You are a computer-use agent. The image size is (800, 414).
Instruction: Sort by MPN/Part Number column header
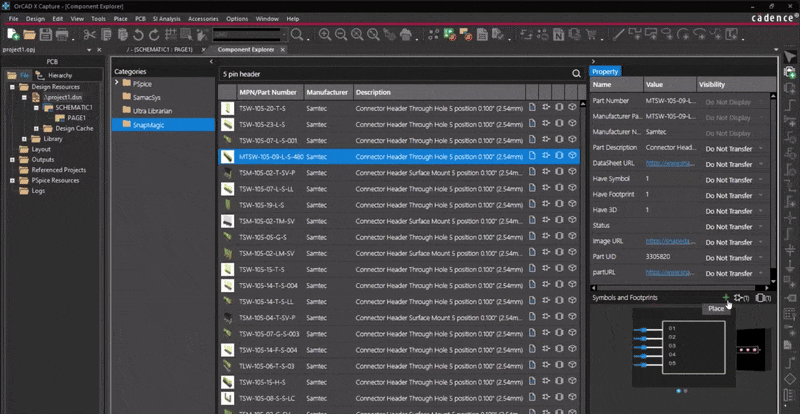pyautogui.click(x=270, y=92)
